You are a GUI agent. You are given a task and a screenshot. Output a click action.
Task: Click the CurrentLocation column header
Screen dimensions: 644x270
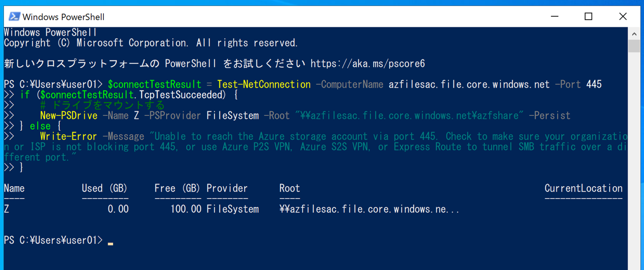point(584,188)
